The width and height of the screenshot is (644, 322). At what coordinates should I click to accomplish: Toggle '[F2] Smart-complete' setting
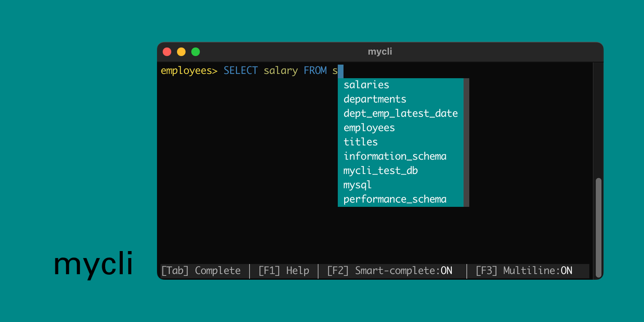point(389,271)
